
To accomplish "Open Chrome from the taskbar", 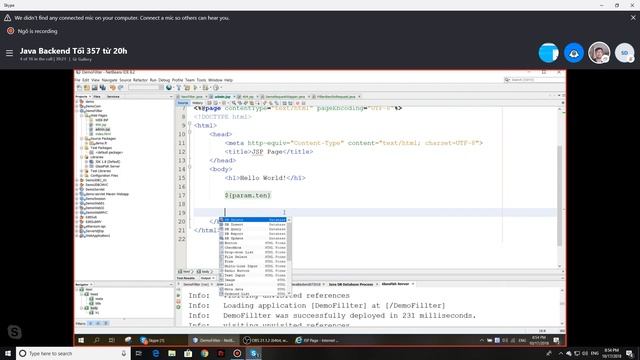I will coord(204,353).
